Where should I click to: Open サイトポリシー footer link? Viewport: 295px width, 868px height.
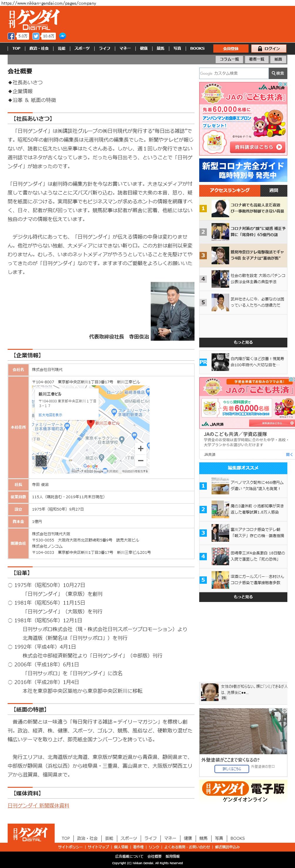point(70,847)
